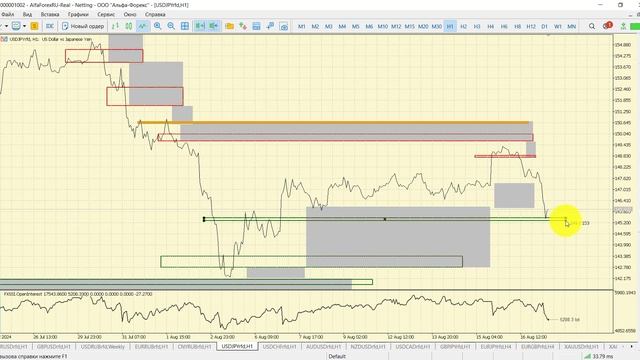Image resolution: width=640 pixels, height=360 pixels.
Task: Open the Файл menu
Action: 7,14
